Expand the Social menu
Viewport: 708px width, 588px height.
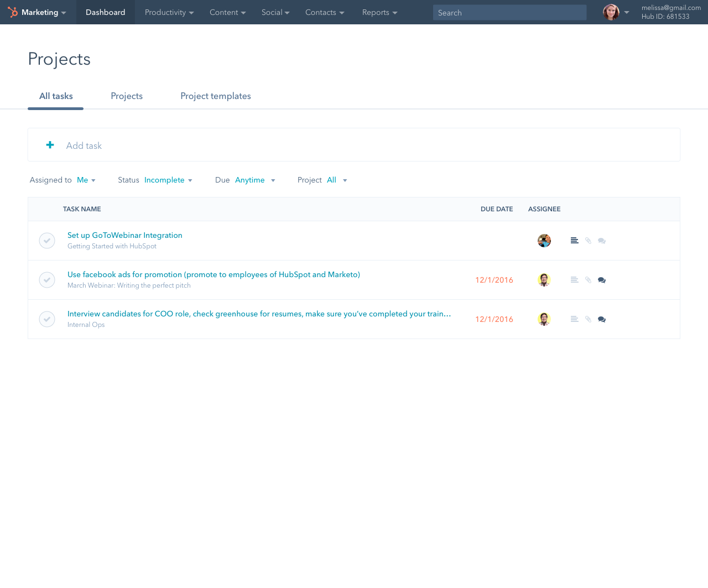tap(275, 12)
